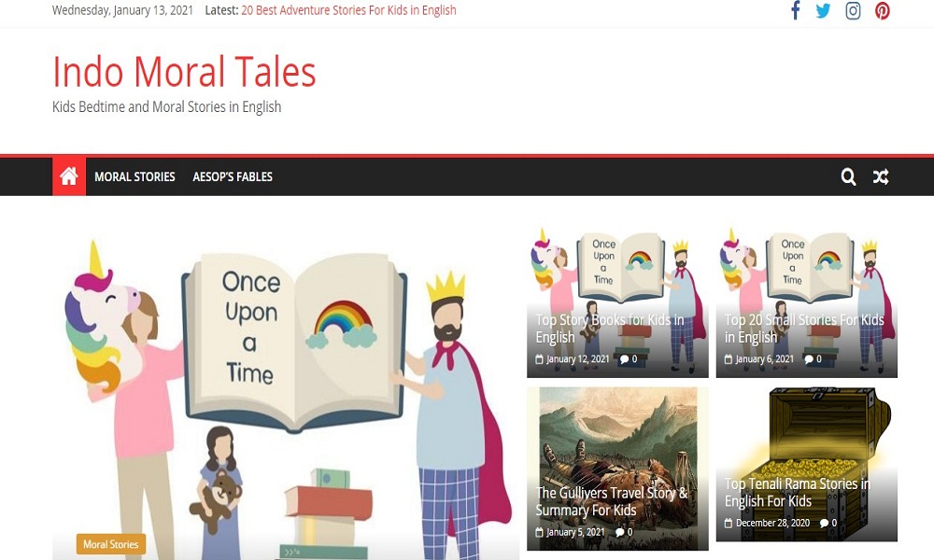The image size is (934, 560).
Task: Click the orange Moral Stories category badge
Action: (x=111, y=544)
